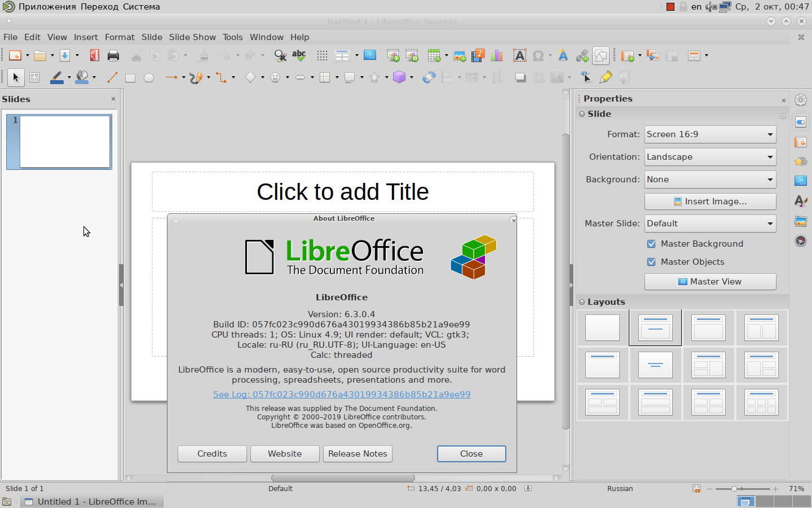Image resolution: width=812 pixels, height=508 pixels.
Task: Insert a chart from toolbar
Action: [497, 55]
